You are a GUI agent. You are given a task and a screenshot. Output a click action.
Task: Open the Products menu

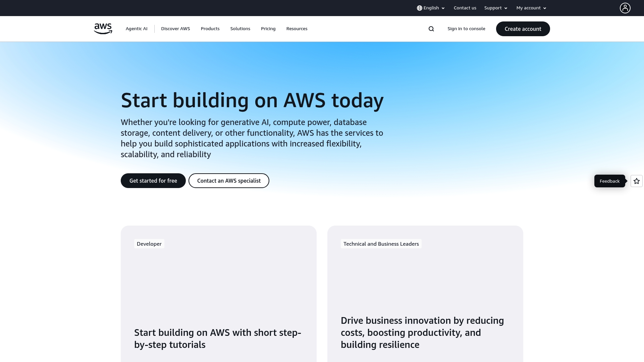point(210,29)
